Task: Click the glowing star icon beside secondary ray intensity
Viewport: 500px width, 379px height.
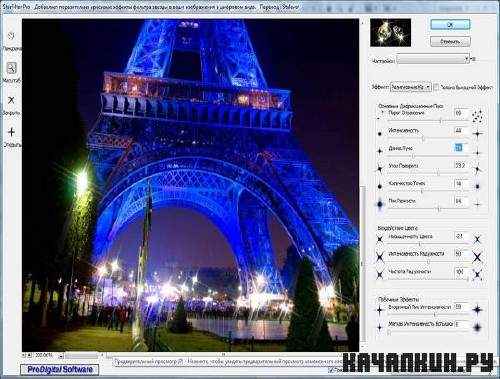Action: pyautogui.click(x=477, y=310)
